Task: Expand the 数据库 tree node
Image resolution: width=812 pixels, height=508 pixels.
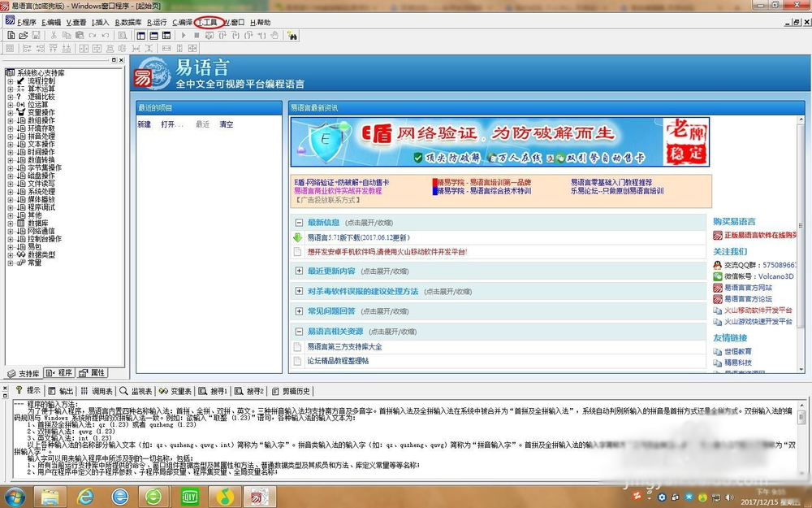Action: point(10,223)
